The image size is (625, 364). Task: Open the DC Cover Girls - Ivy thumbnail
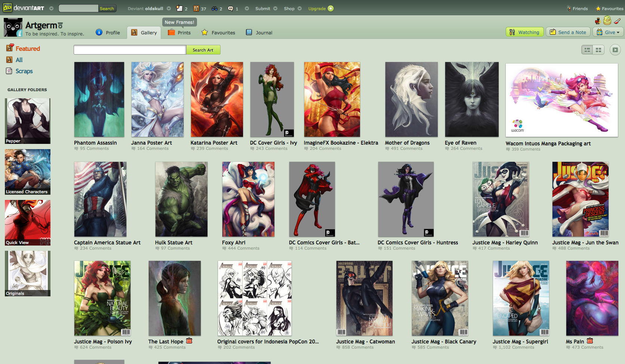[x=272, y=99]
